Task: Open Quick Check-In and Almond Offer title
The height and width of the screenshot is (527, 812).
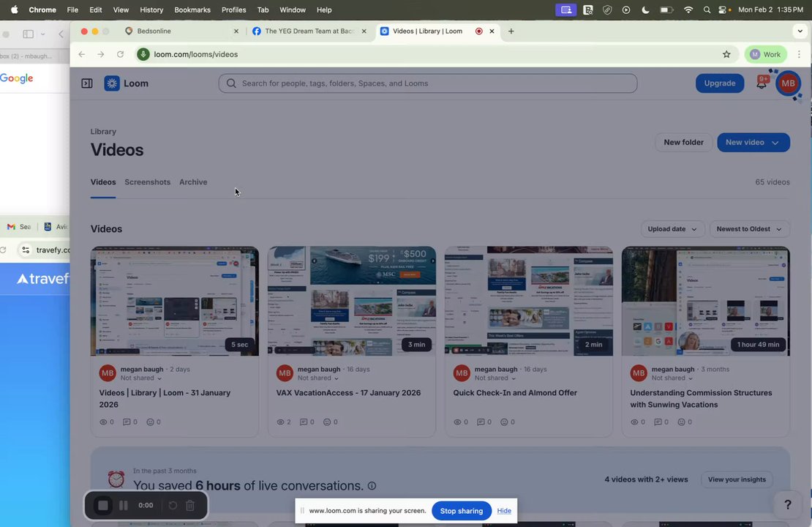Action: [515, 393]
